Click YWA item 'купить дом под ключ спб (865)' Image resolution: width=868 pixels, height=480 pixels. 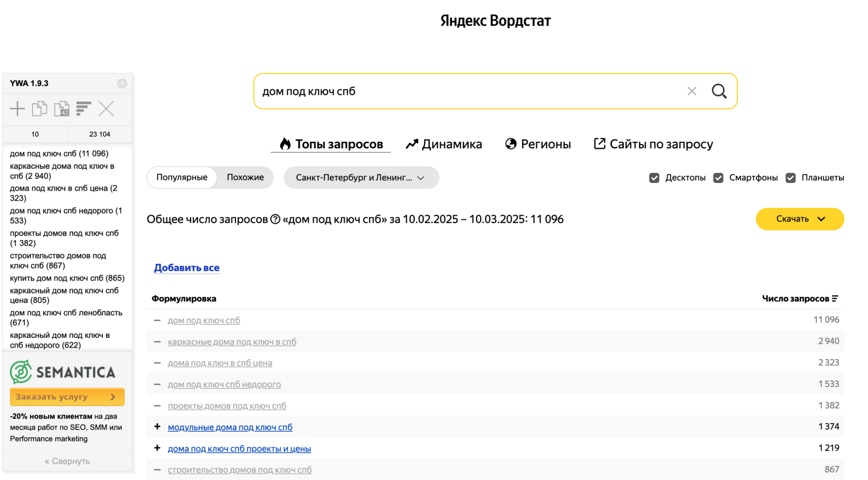67,278
